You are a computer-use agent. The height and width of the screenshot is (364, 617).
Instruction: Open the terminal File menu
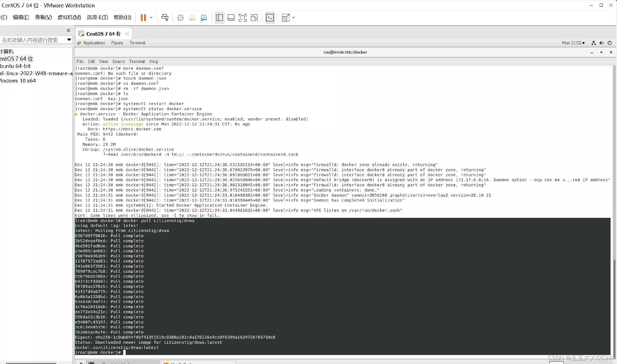[x=80, y=62]
